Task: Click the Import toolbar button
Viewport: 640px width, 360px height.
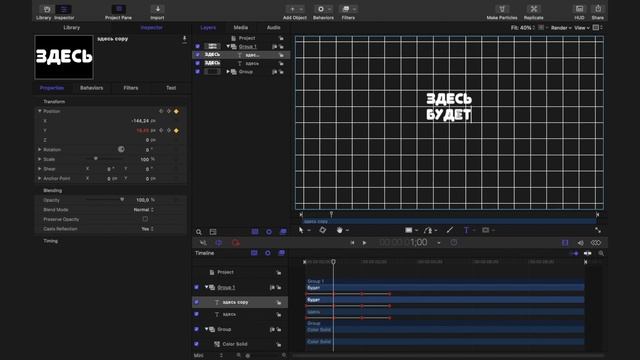Action: [x=158, y=9]
